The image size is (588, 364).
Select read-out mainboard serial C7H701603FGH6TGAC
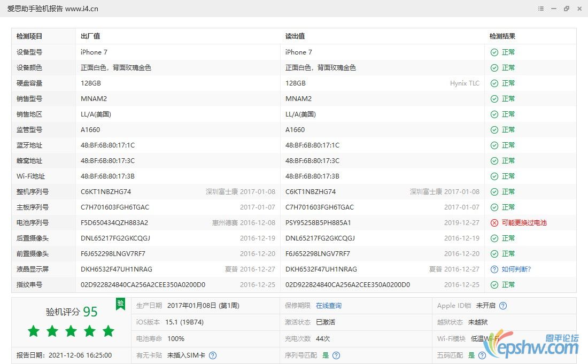[x=320, y=207]
